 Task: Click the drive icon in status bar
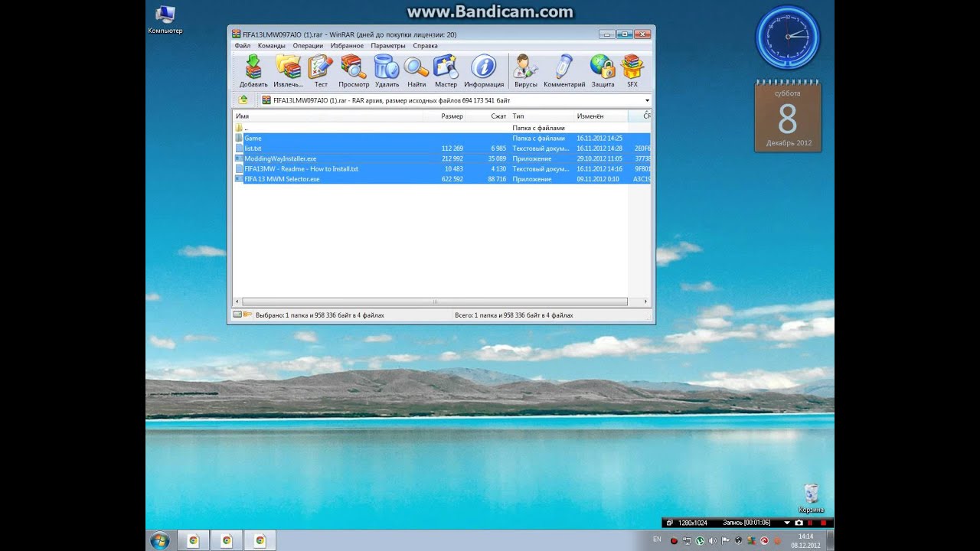(237, 315)
